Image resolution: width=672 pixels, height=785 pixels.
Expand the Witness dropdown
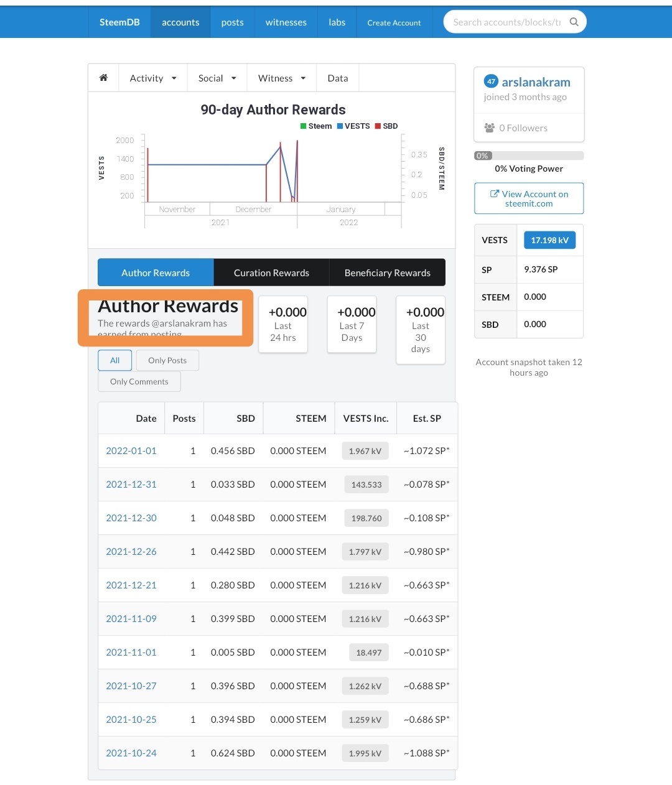(x=282, y=78)
